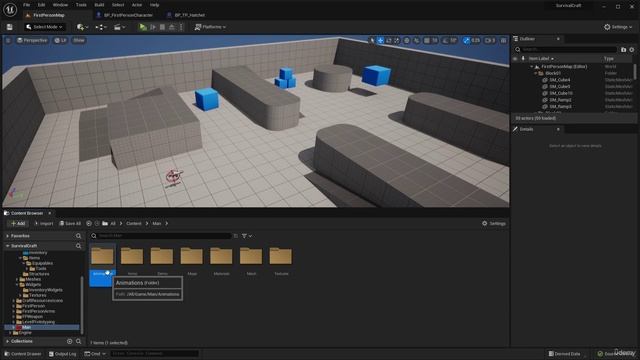Toggle the Outliner visibility eye column

515,59
